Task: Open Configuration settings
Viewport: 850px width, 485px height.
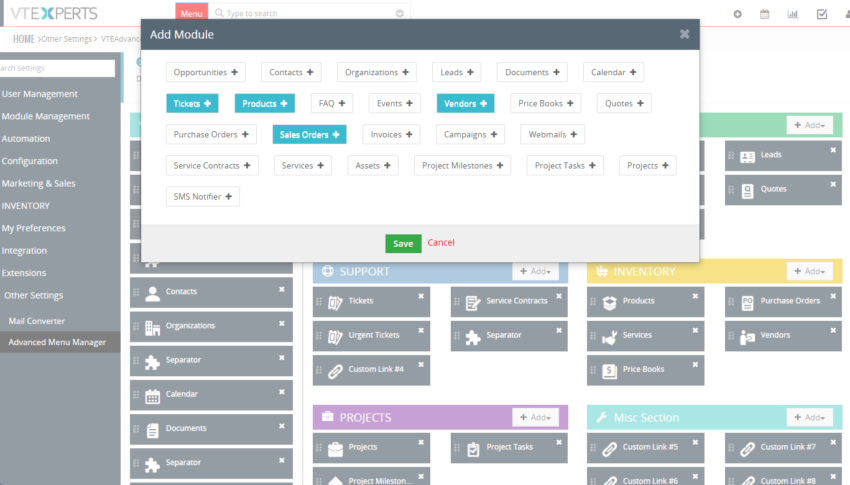Action: (x=29, y=161)
